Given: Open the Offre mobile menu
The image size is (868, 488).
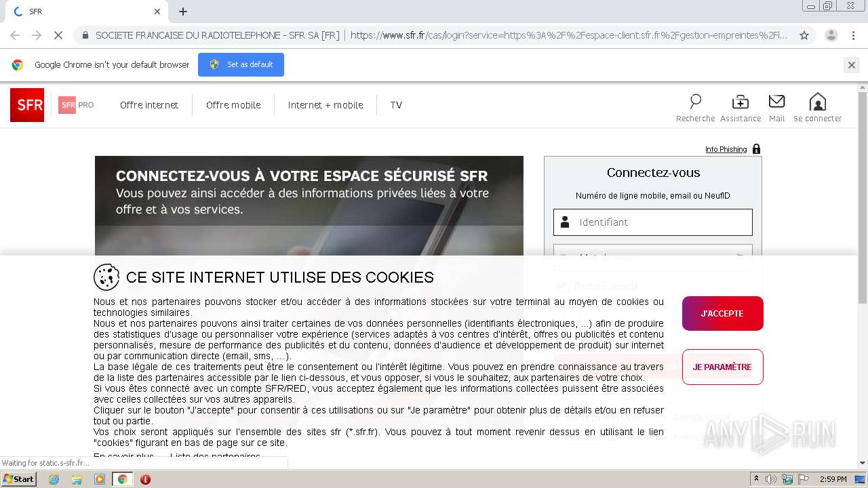Looking at the screenshot, I should (x=233, y=105).
